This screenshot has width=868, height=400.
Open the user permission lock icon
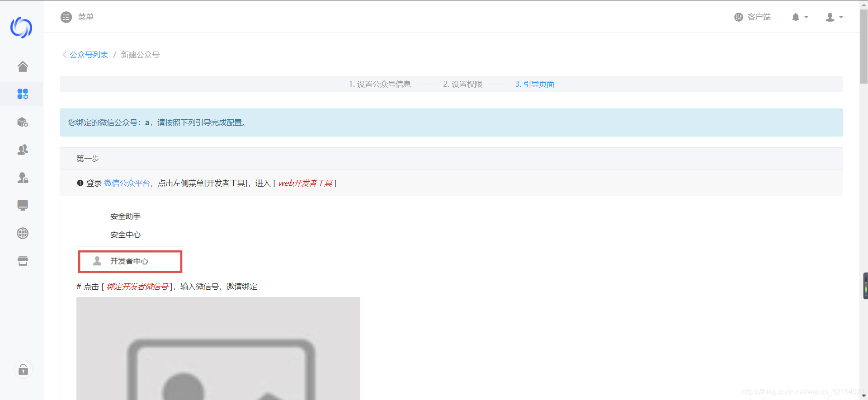[23, 178]
